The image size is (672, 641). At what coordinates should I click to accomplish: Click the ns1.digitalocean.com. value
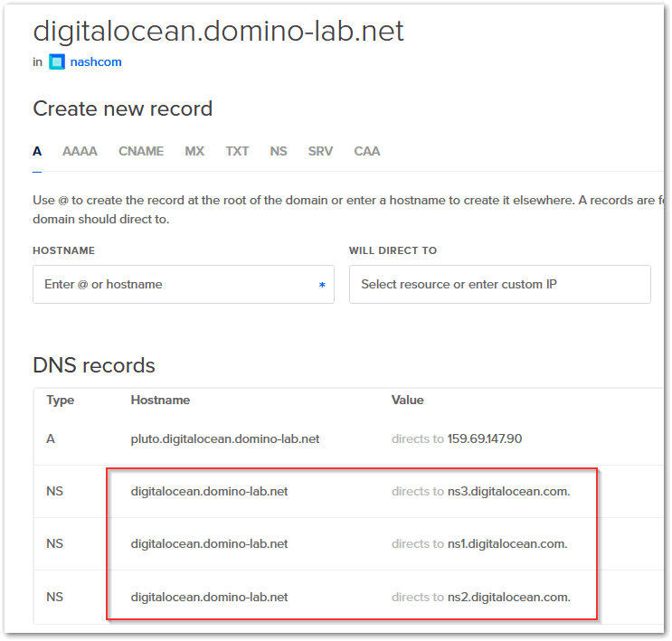pos(507,544)
